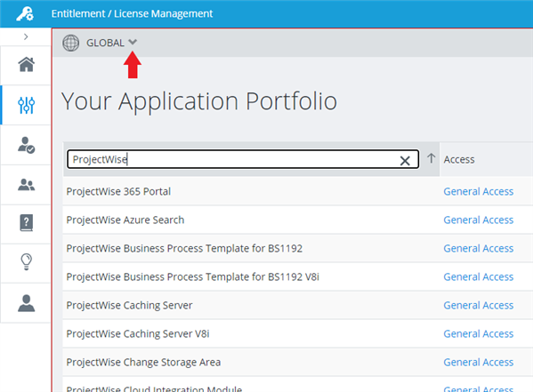The width and height of the screenshot is (533, 392).
Task: Select ProjectWise Business Process Template for BS1192 V8i
Action: point(298,276)
